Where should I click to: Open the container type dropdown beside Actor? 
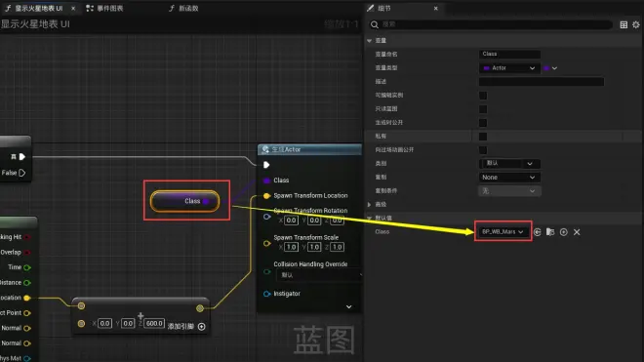pyautogui.click(x=550, y=68)
